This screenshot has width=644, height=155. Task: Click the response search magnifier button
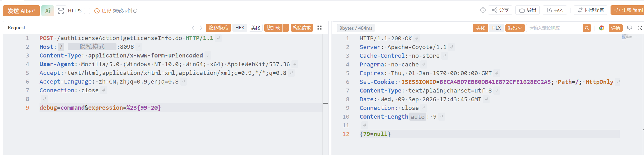(x=587, y=28)
